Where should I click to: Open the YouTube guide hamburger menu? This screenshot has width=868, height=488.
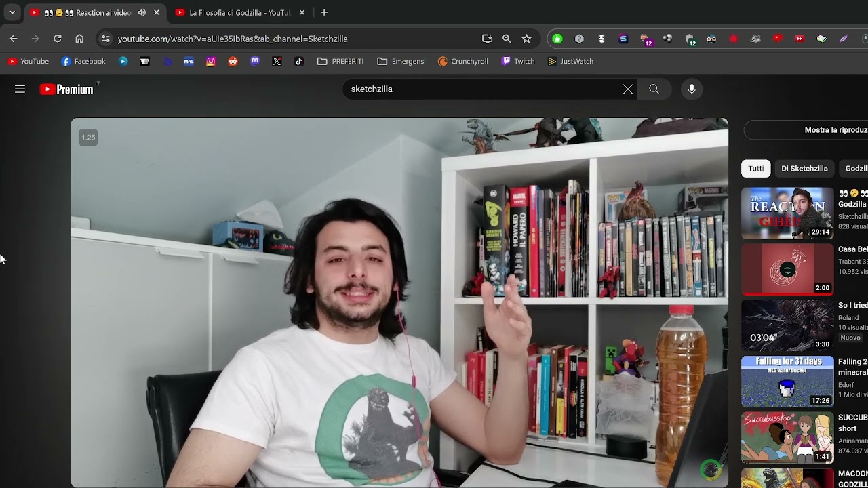[20, 89]
